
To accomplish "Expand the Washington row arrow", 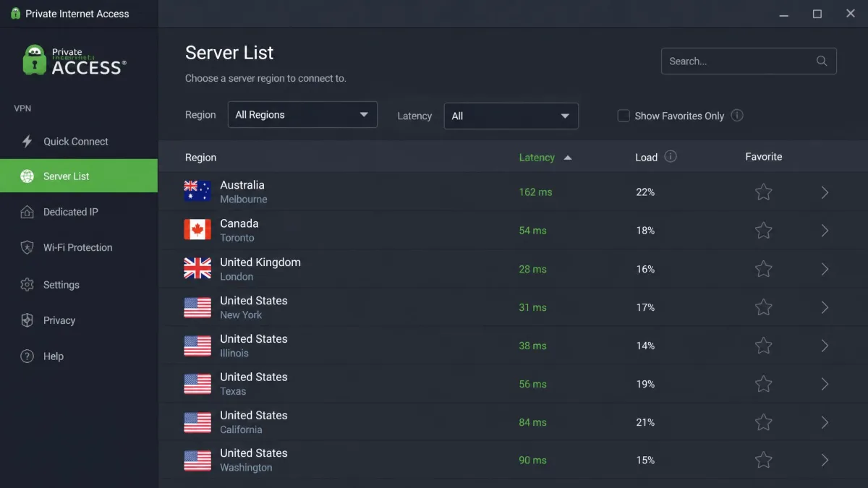I will [825, 460].
